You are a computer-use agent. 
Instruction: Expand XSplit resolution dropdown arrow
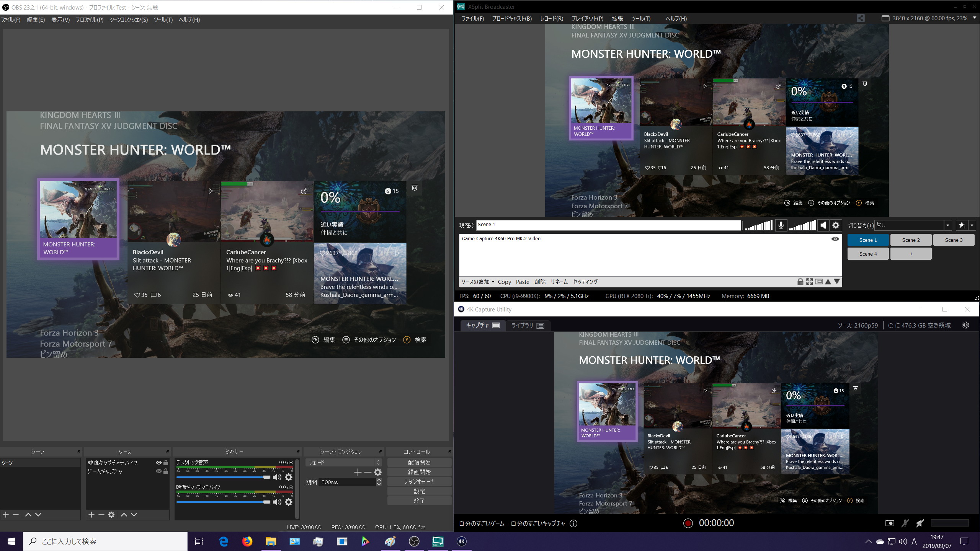click(974, 18)
